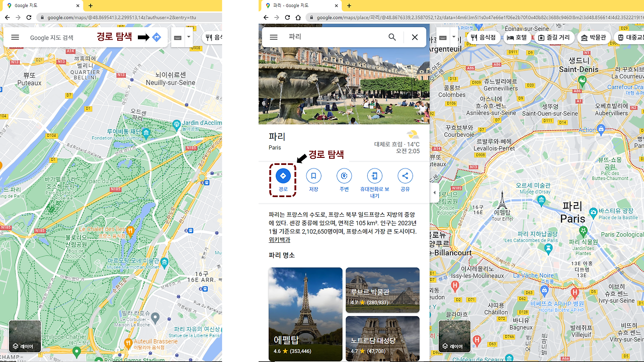Select the 즐길 거리 things-to-do chip
Image resolution: width=644 pixels, height=362 pixels.
tap(554, 38)
